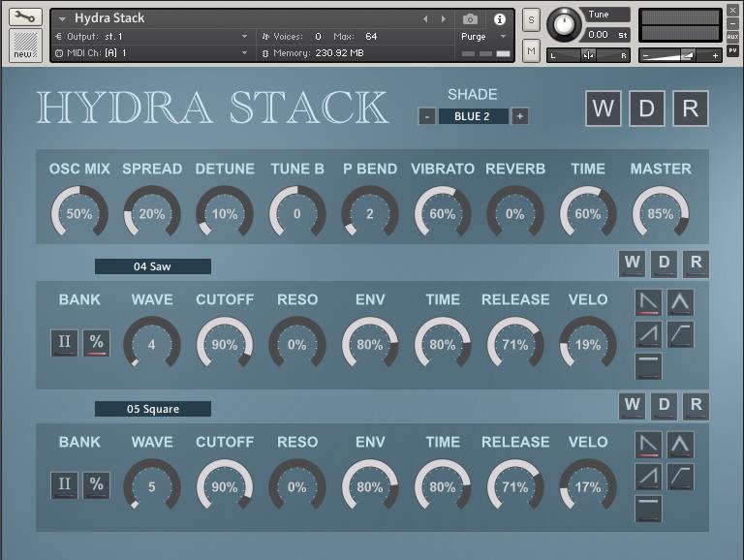Viewport: 744px width, 560px height.
Task: Toggle BANK % button for 05 Square
Action: pyautogui.click(x=96, y=485)
